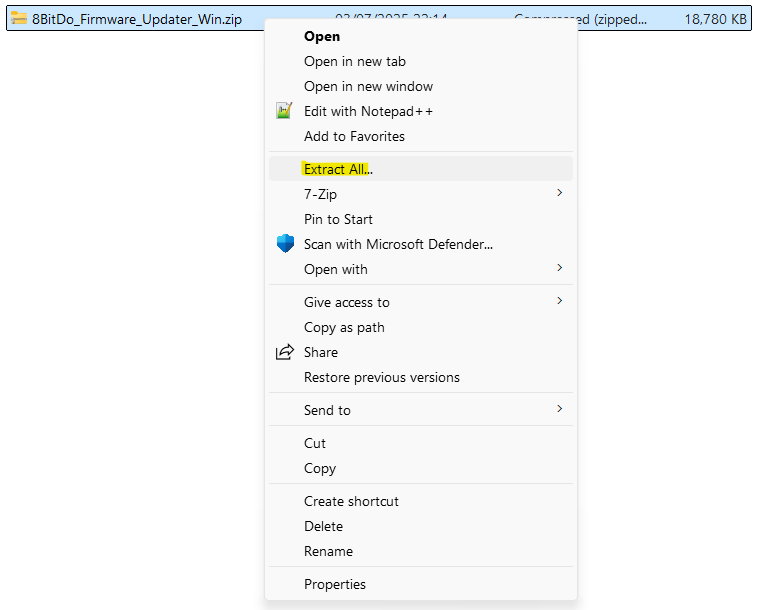757x610 pixels.
Task: Click the Share arrow icon
Action: pyautogui.click(x=285, y=352)
